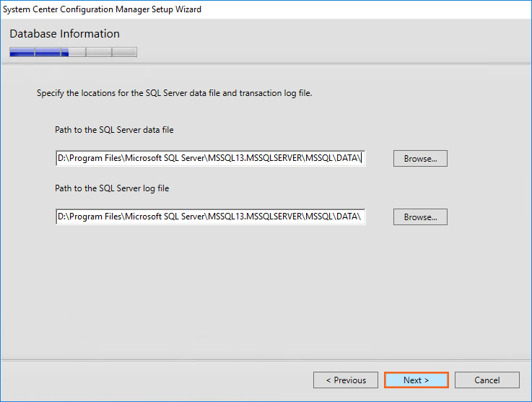Click the first filled progress bar segment
Viewport: 532px width, 402px height.
[22, 52]
